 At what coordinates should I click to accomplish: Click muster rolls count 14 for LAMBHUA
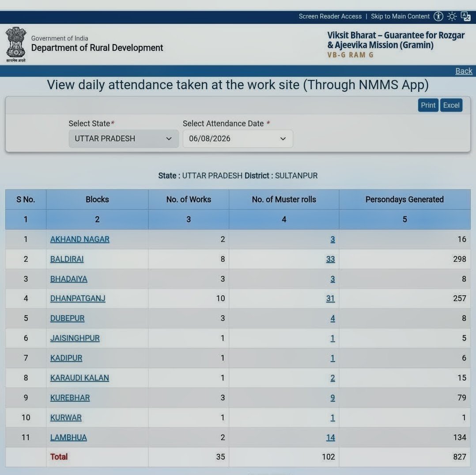(330, 437)
